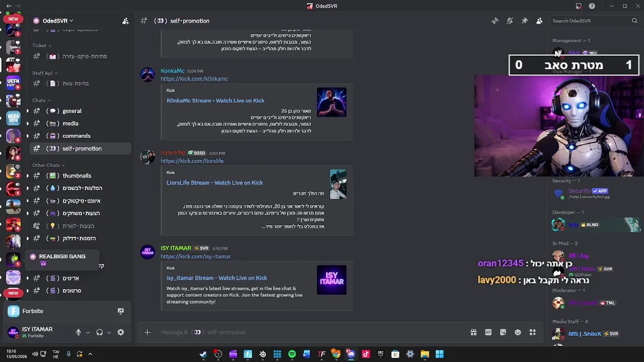Collapse the Ticket category

point(42,46)
